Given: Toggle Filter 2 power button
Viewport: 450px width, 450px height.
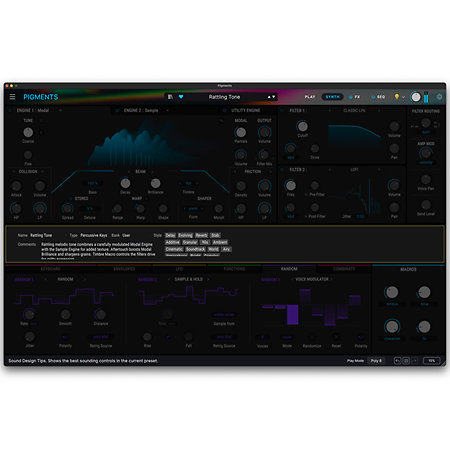Looking at the screenshot, I should coord(283,170).
